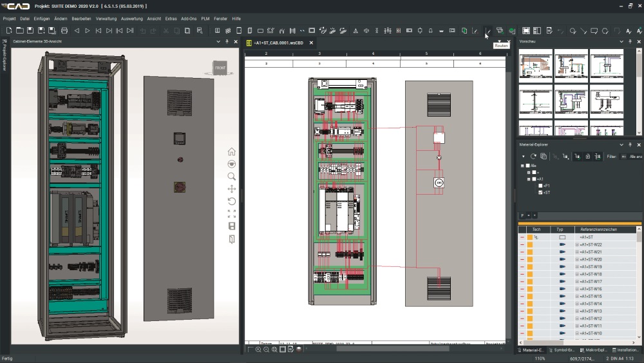Go to next page arrow
644x363 pixels.
(87, 30)
